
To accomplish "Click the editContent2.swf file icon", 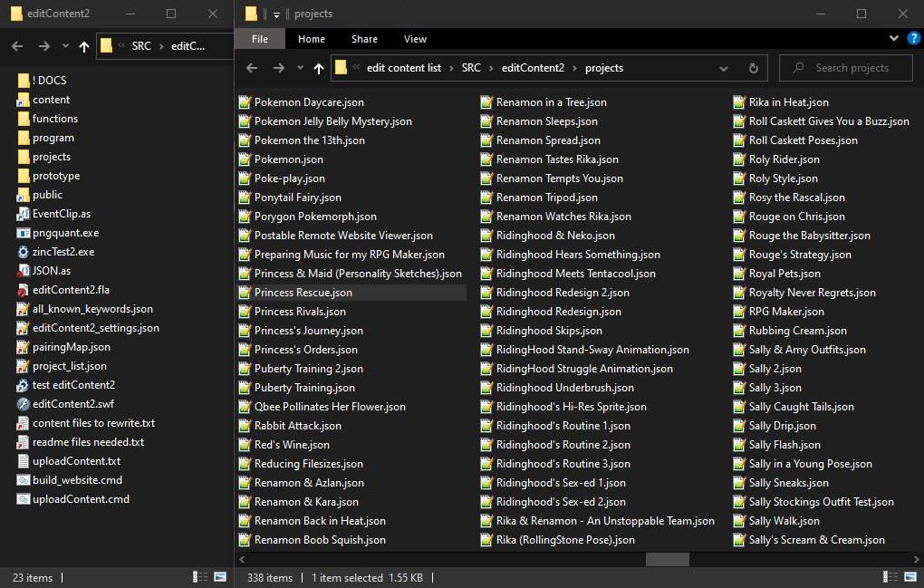I will (x=24, y=404).
